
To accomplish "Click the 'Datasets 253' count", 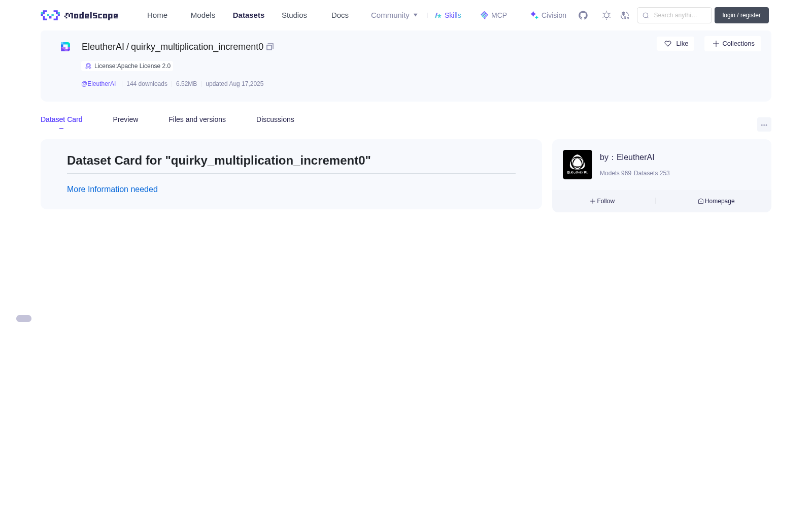I will tap(652, 173).
